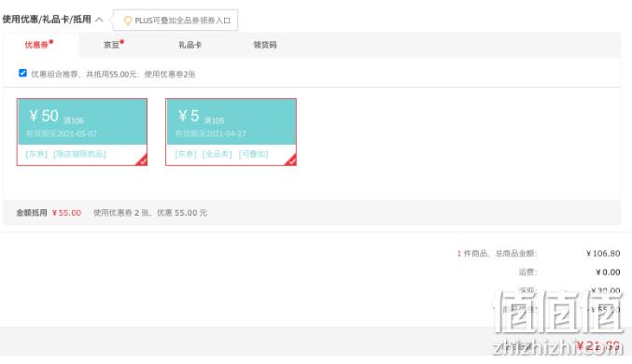Open the PLUS可叠加全品券领券入口 link
This screenshot has height=364, width=632.
(183, 21)
